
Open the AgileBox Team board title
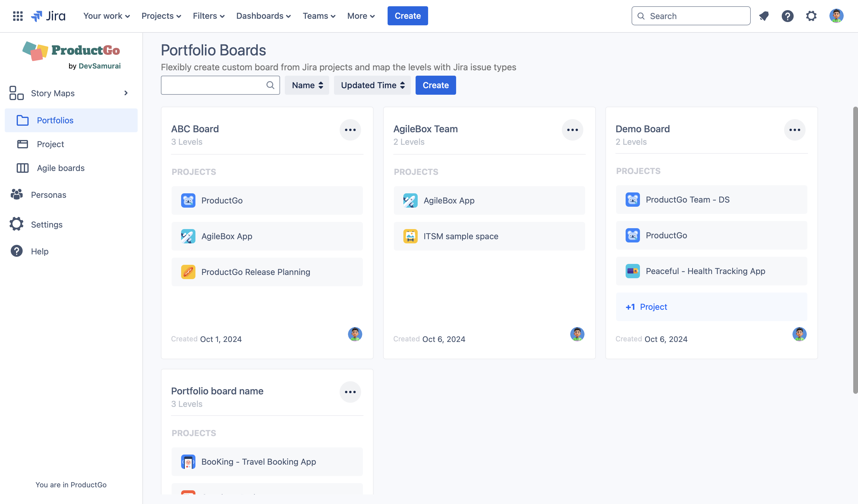pos(425,129)
